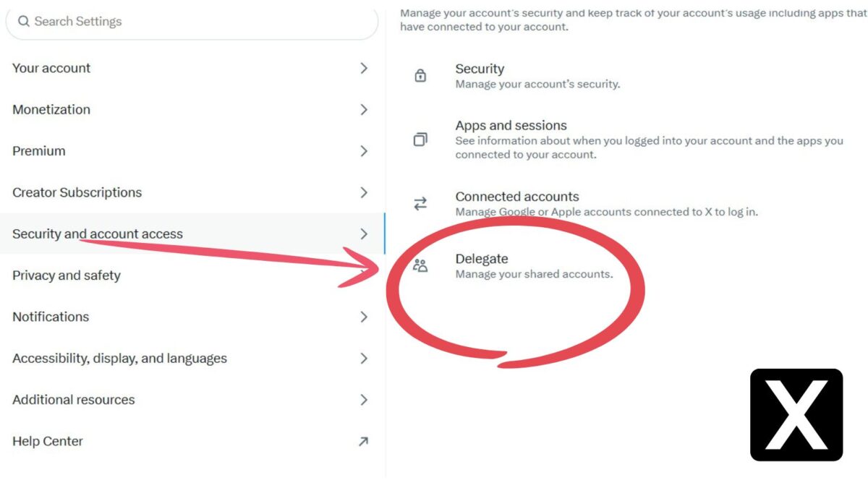Expand the Your account chevron
The height and width of the screenshot is (488, 868).
tap(364, 68)
